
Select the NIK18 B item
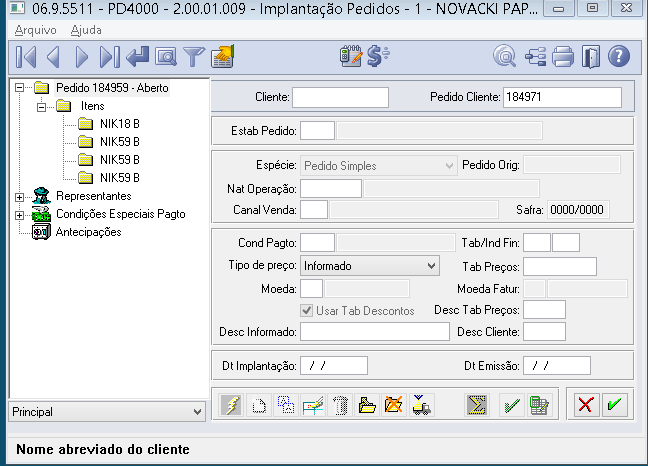tap(120, 124)
